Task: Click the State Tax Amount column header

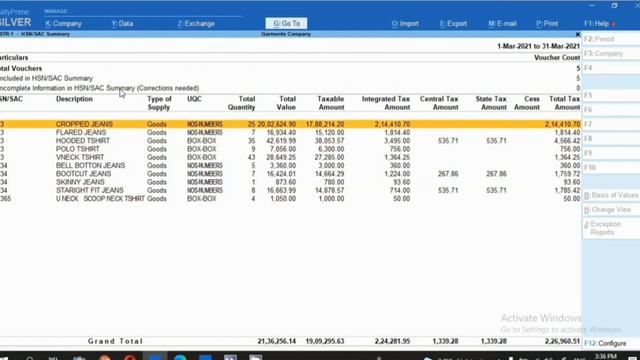Action: pyautogui.click(x=491, y=103)
